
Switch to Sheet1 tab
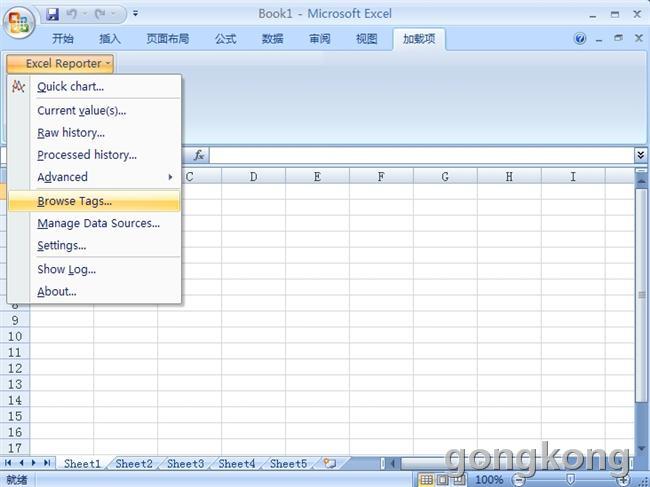(82, 463)
